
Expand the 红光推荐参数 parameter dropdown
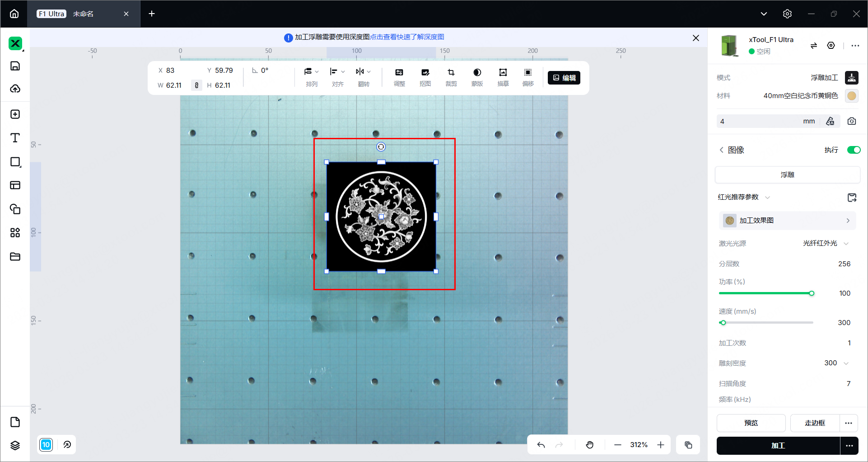coord(744,197)
